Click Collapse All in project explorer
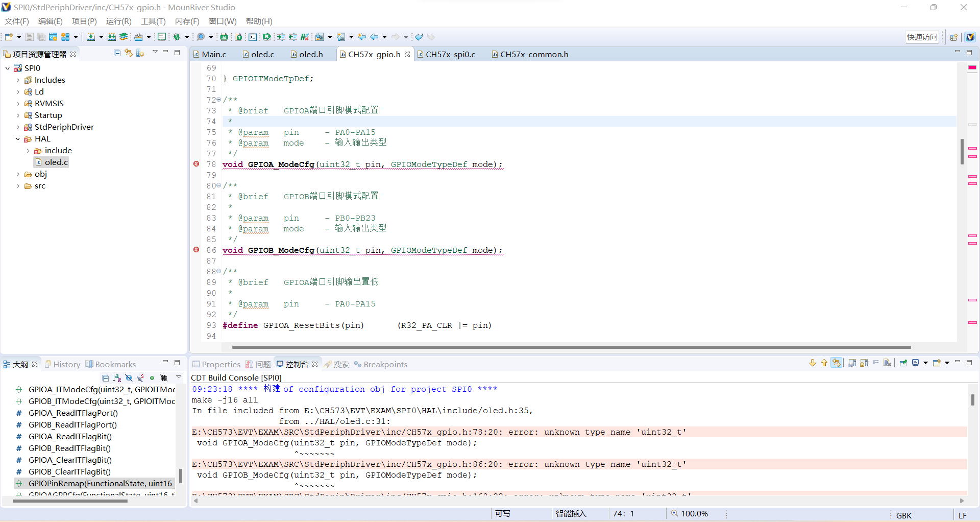The height and width of the screenshot is (522, 980). coord(117,53)
